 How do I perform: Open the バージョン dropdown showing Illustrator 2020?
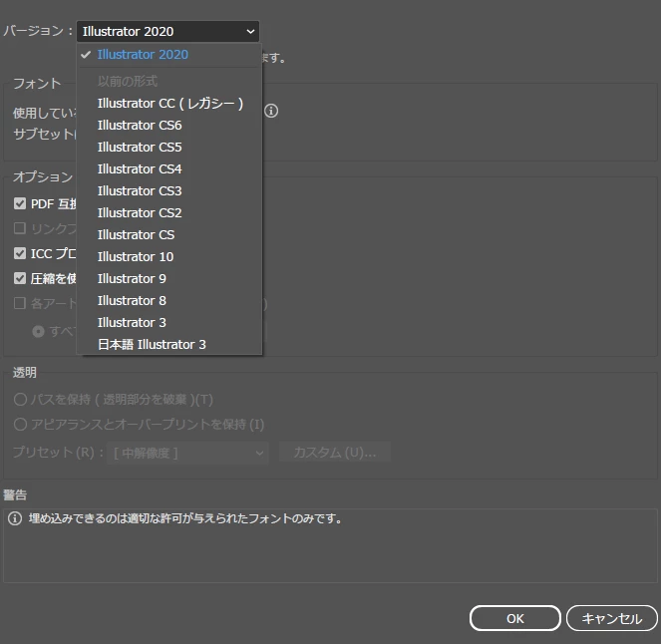[167, 31]
